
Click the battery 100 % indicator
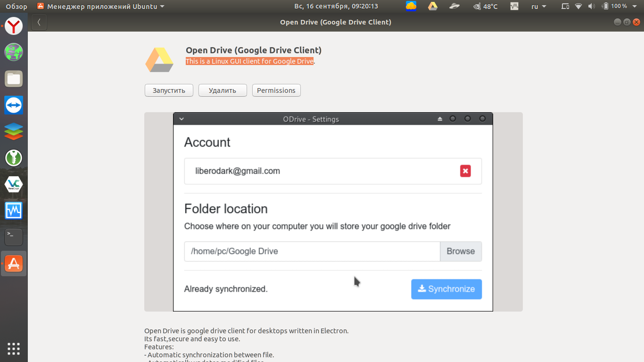tap(614, 6)
